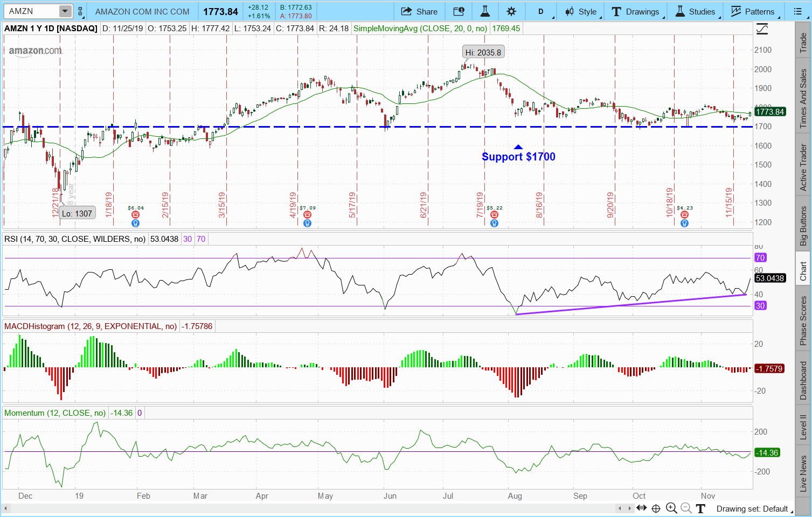Image resolution: width=812 pixels, height=517 pixels.
Task: Open the Style menu
Action: pos(581,11)
